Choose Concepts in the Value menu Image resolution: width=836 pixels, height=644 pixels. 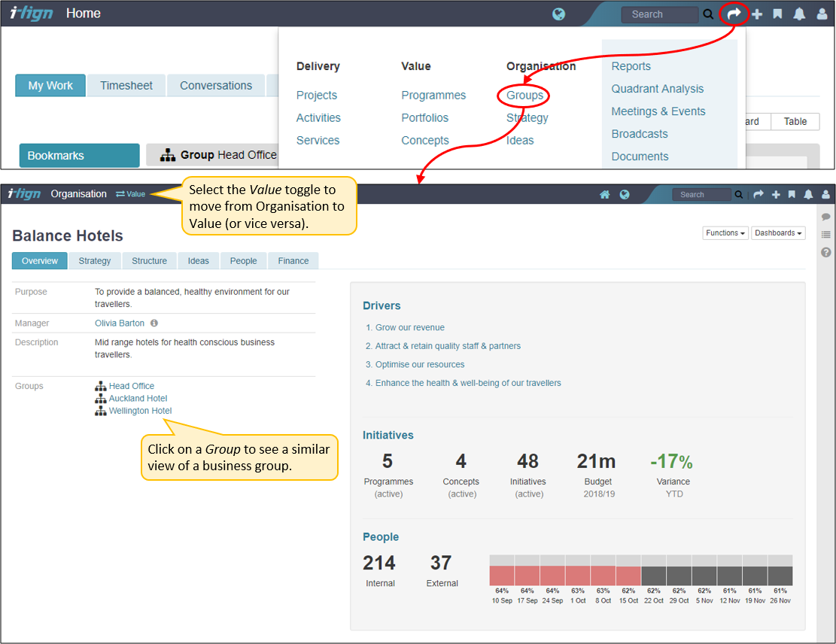425,140
